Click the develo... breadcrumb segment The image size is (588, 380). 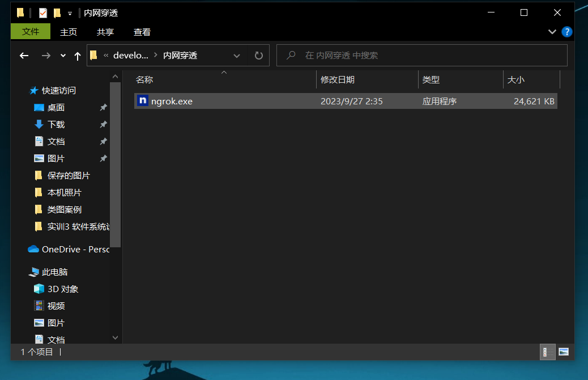(130, 55)
